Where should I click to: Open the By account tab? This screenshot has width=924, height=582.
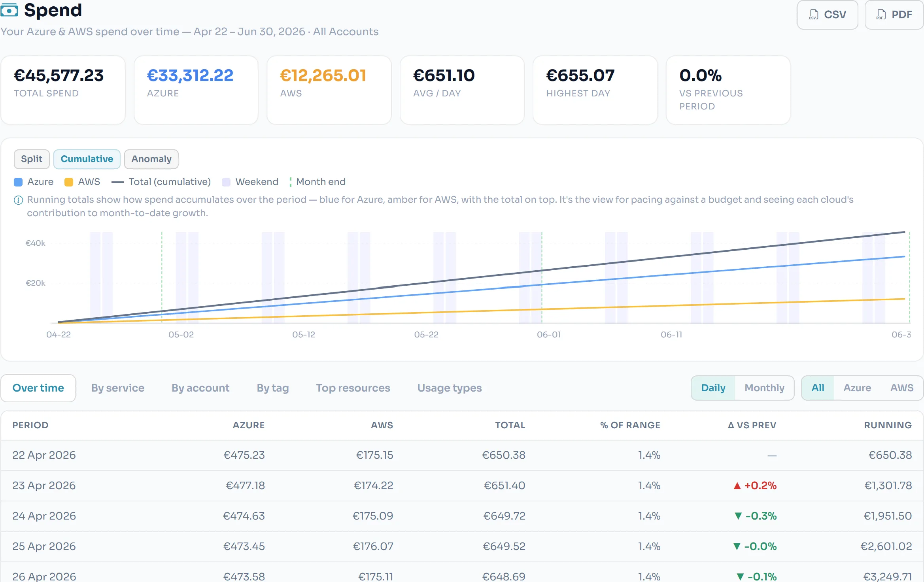coord(200,388)
